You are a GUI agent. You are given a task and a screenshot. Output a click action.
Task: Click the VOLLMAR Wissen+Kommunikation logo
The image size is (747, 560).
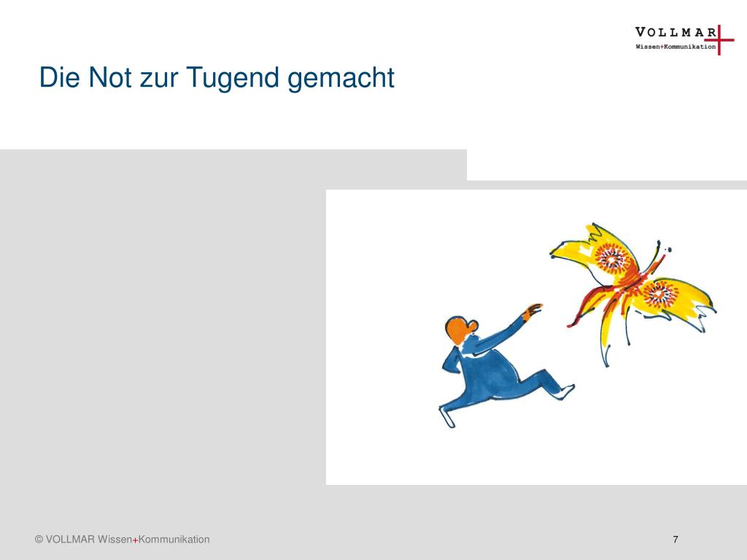pos(684,39)
